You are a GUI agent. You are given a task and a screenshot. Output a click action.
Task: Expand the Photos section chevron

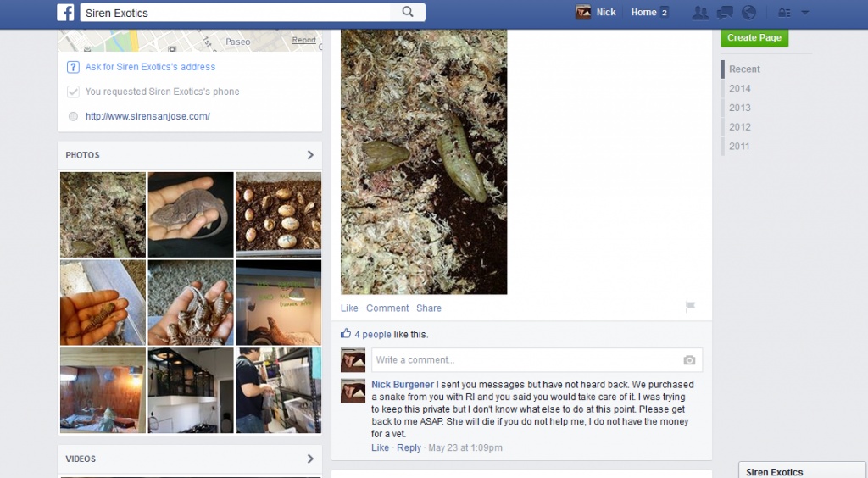coord(310,155)
